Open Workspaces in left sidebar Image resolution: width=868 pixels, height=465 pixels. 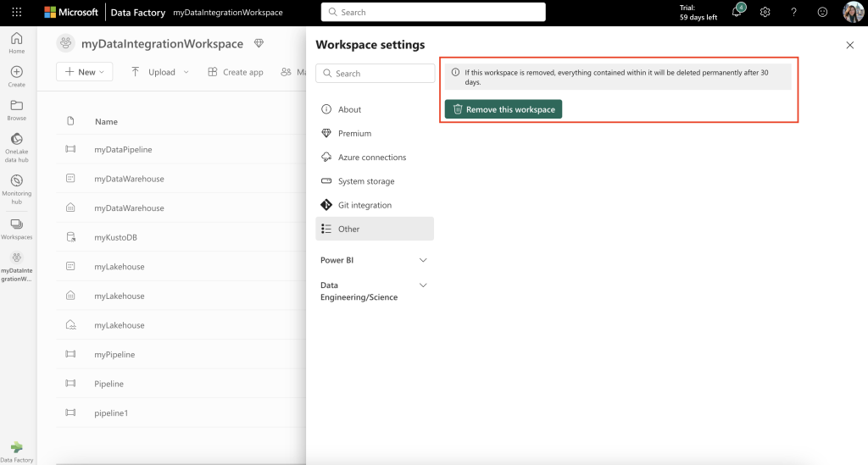(x=17, y=229)
